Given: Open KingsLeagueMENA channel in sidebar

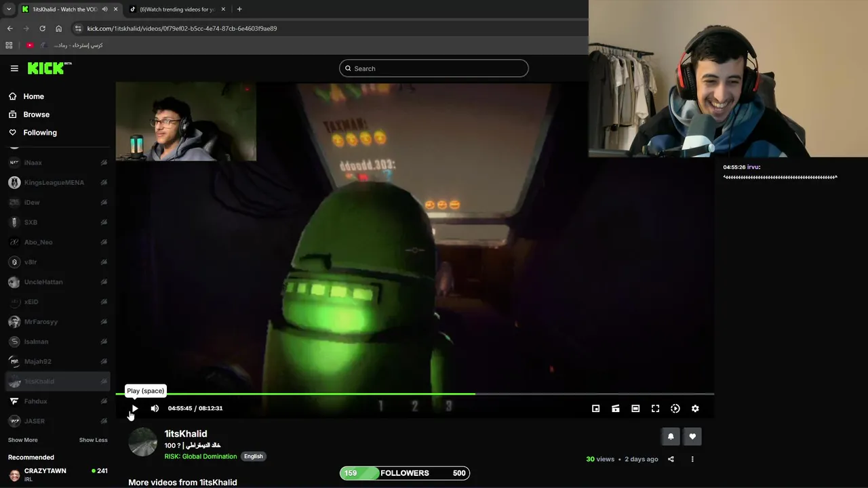Looking at the screenshot, I should [57, 182].
